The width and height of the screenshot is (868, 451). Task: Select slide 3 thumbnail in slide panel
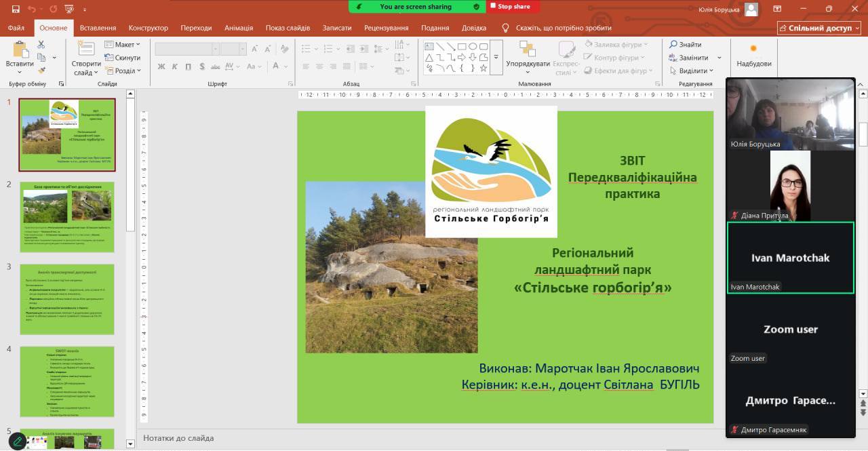(67, 299)
